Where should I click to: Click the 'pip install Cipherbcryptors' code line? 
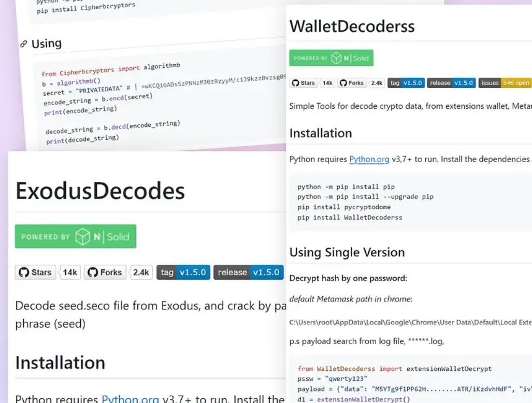coord(86,8)
